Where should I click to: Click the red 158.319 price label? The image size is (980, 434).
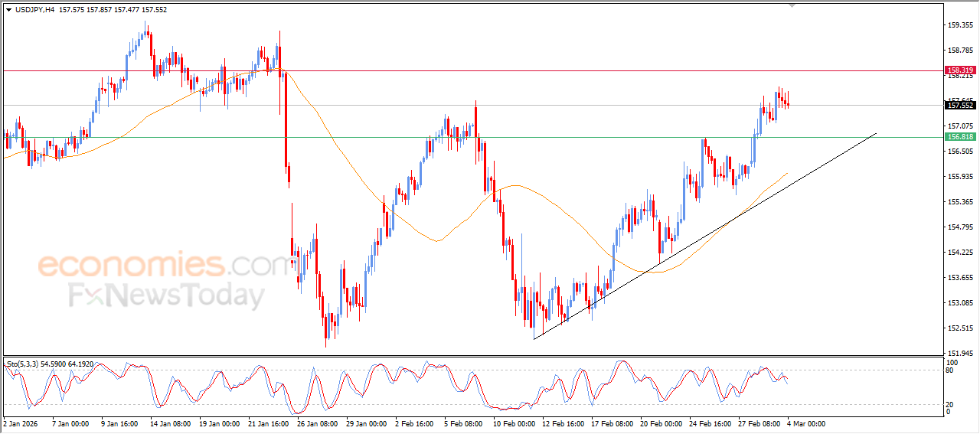[x=960, y=70]
